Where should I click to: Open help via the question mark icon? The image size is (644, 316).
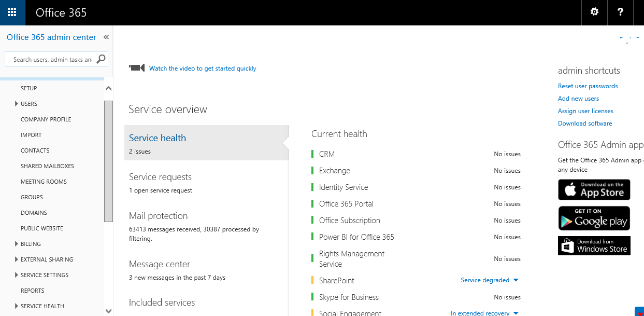point(620,12)
